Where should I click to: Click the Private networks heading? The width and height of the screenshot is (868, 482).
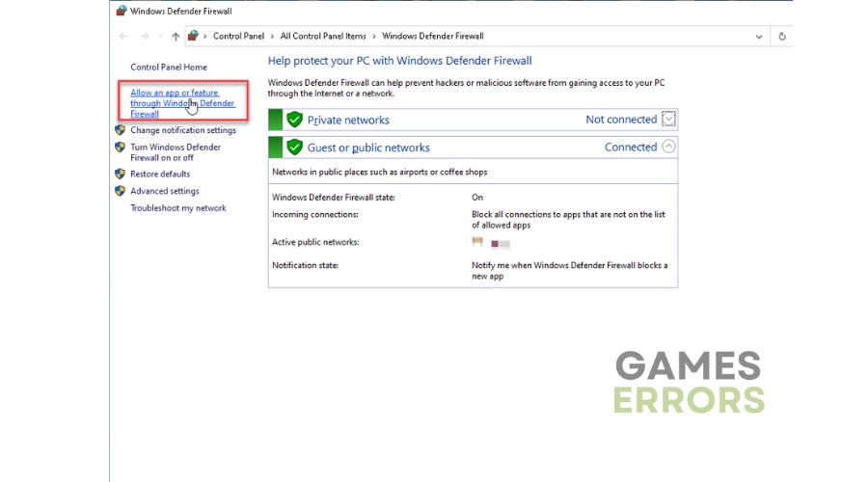[x=348, y=120]
